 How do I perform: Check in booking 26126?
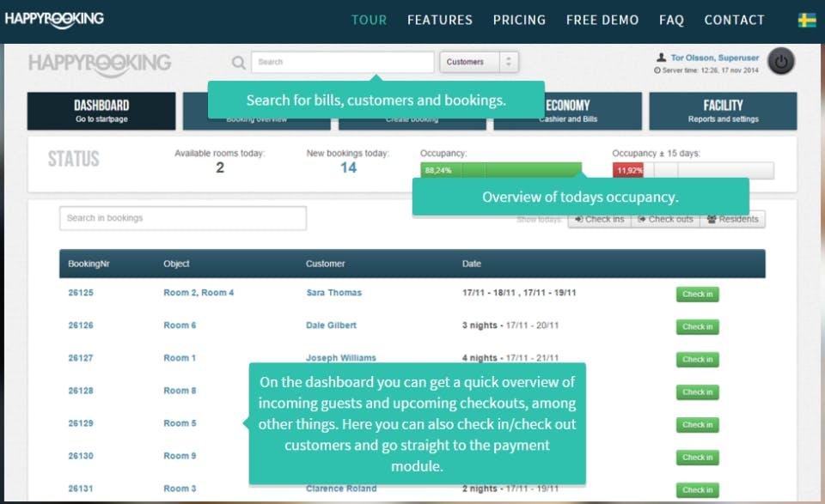tap(697, 327)
